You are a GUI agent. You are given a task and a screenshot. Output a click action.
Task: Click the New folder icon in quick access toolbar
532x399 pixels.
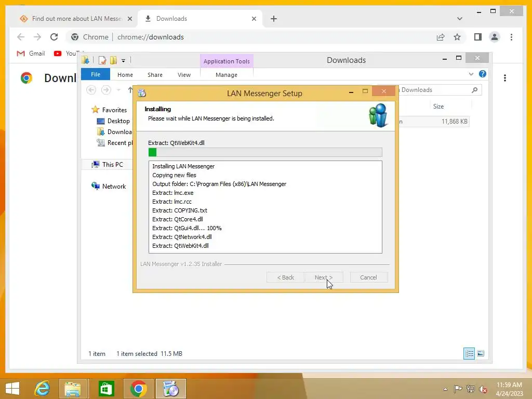113,60
